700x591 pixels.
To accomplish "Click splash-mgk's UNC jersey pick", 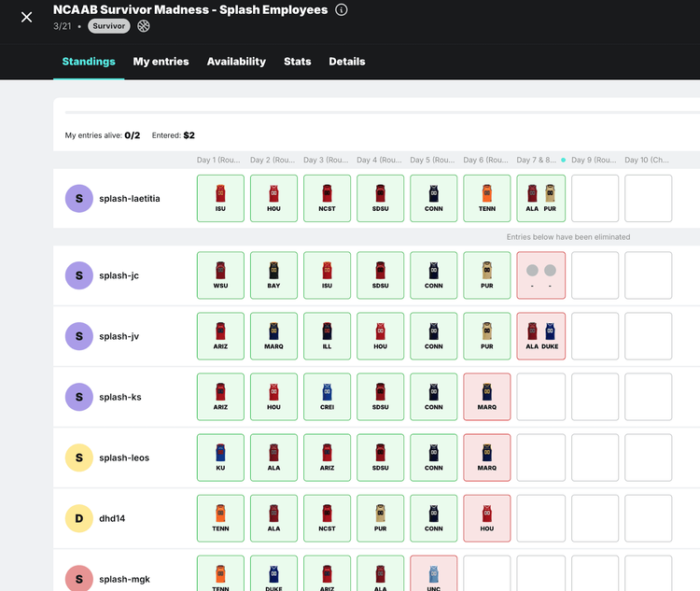I will coord(434,574).
